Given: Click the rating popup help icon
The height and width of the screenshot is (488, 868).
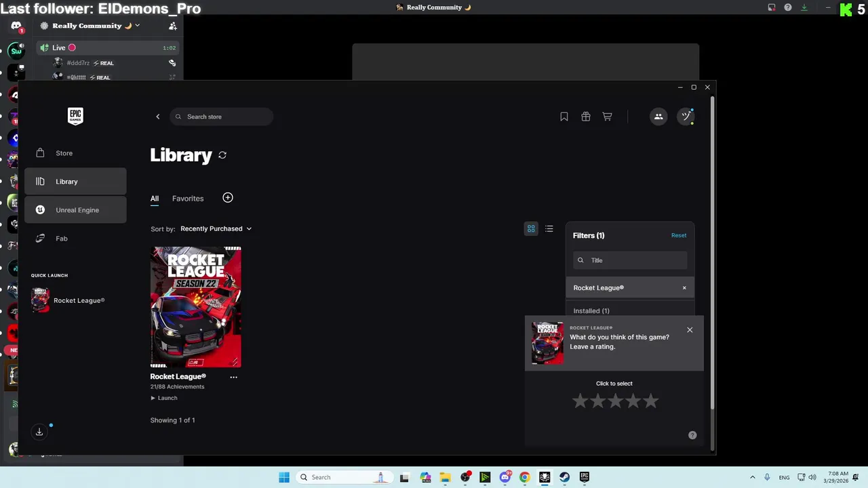Looking at the screenshot, I should pyautogui.click(x=692, y=435).
